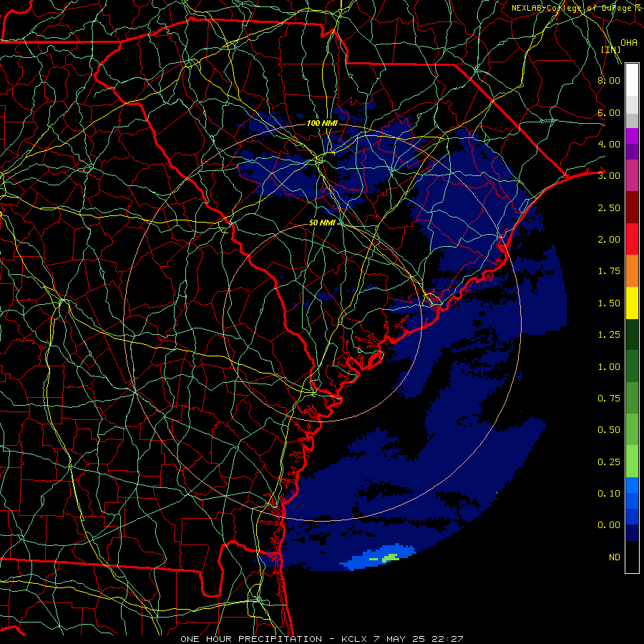Select the 2.50 legend value
Screen dimensions: 644x644
tap(609, 208)
